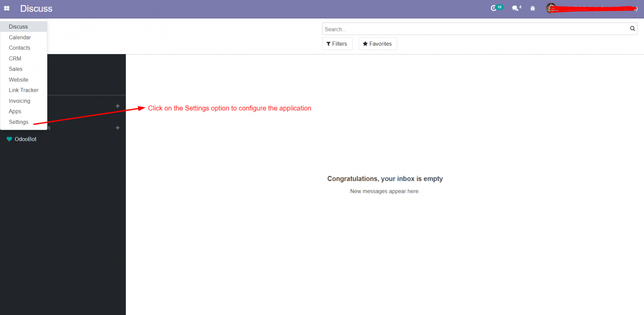Go to Contacts from the menu

(x=19, y=47)
